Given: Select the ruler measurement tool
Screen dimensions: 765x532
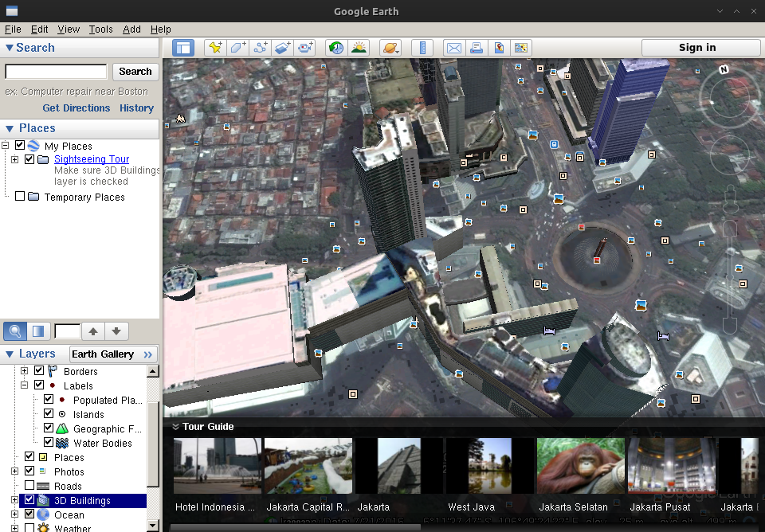Looking at the screenshot, I should pyautogui.click(x=422, y=48).
